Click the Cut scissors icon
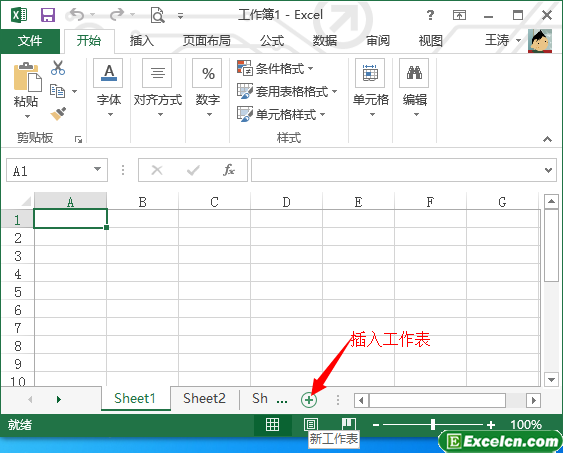The height and width of the screenshot is (453, 563). [x=58, y=67]
